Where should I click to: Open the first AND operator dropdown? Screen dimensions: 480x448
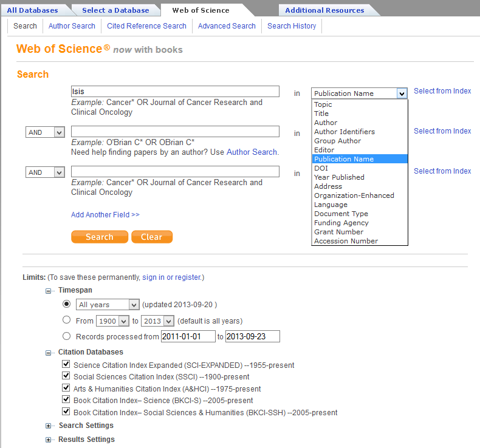(x=45, y=132)
